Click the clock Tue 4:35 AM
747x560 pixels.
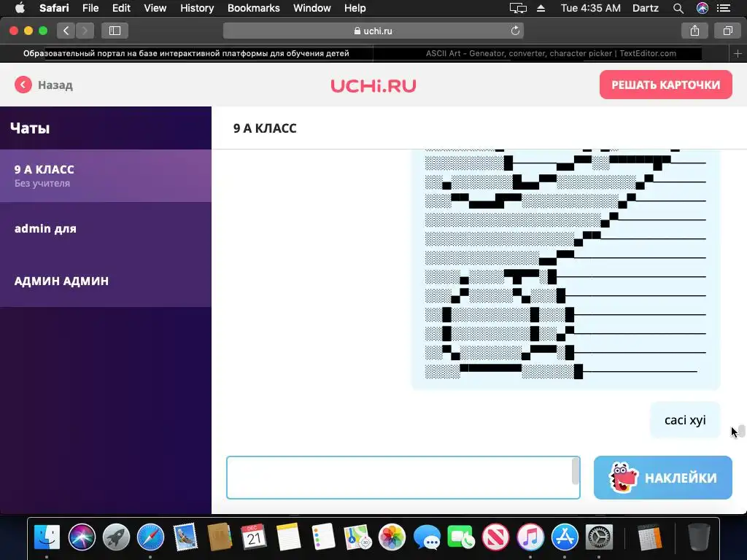pos(591,8)
